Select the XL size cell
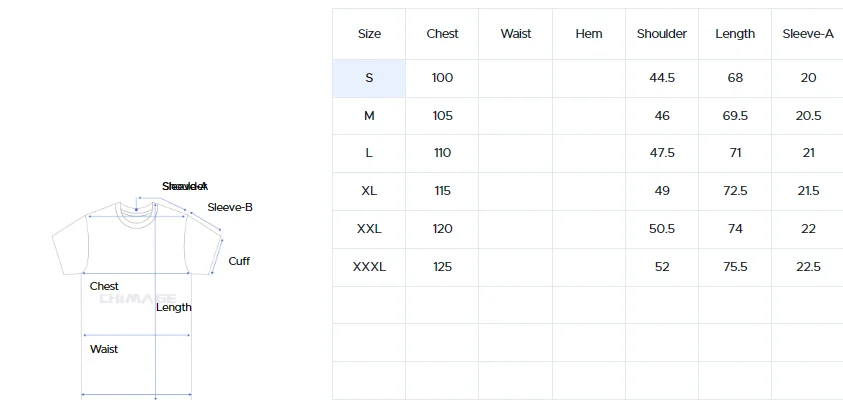843x400 pixels. [x=369, y=191]
